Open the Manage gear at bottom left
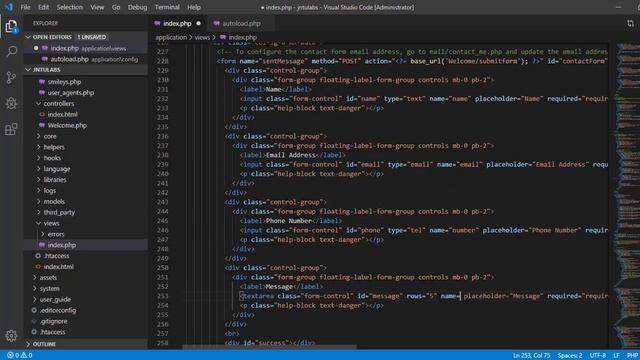 tap(11, 336)
